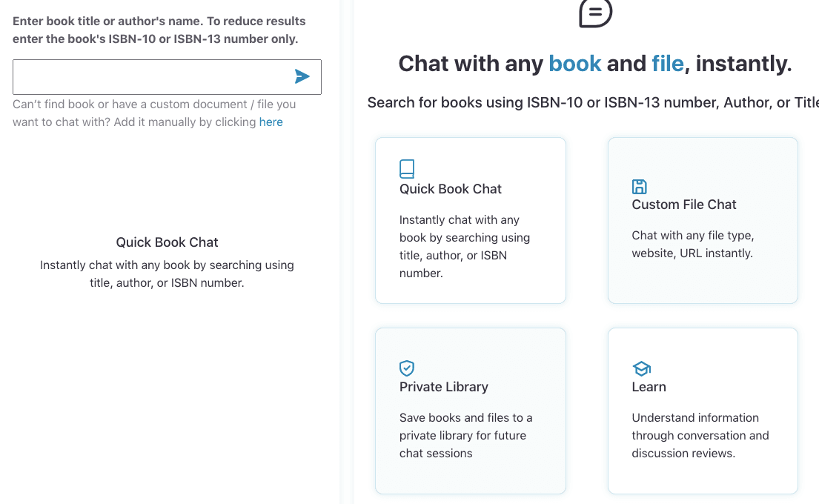The height and width of the screenshot is (504, 819).
Task: Click the chat bubble logo icon
Action: (x=595, y=12)
